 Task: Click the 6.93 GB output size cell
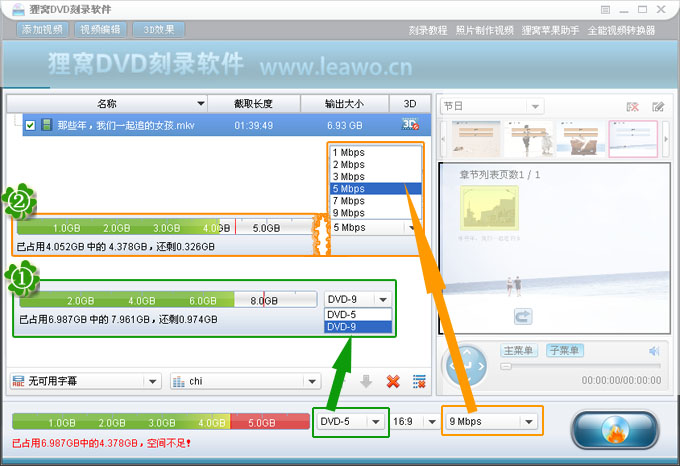345,126
